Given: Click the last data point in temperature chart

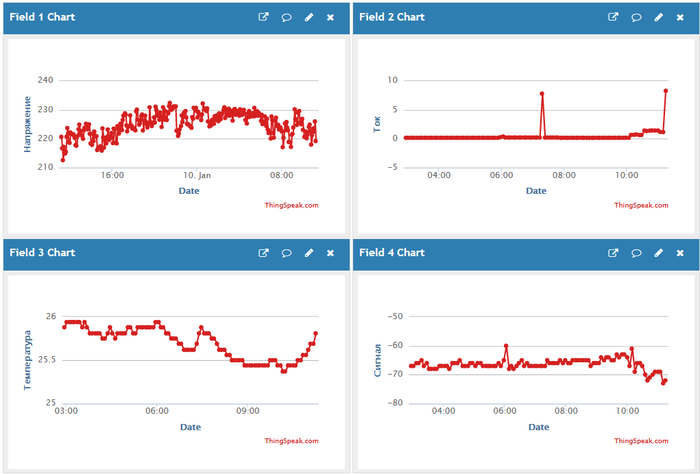Looking at the screenshot, I should (316, 333).
